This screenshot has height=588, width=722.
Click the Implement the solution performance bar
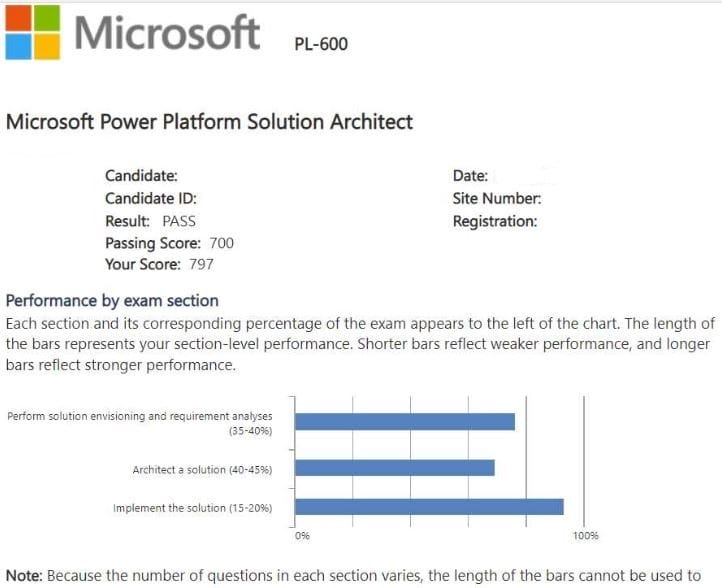pos(430,507)
